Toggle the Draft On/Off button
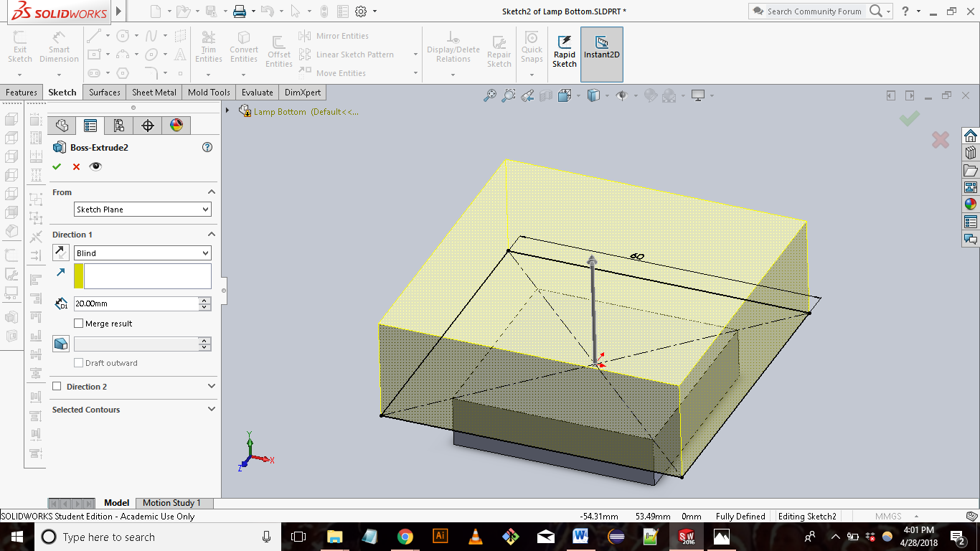Viewport: 980px width, 551px height. coord(61,344)
